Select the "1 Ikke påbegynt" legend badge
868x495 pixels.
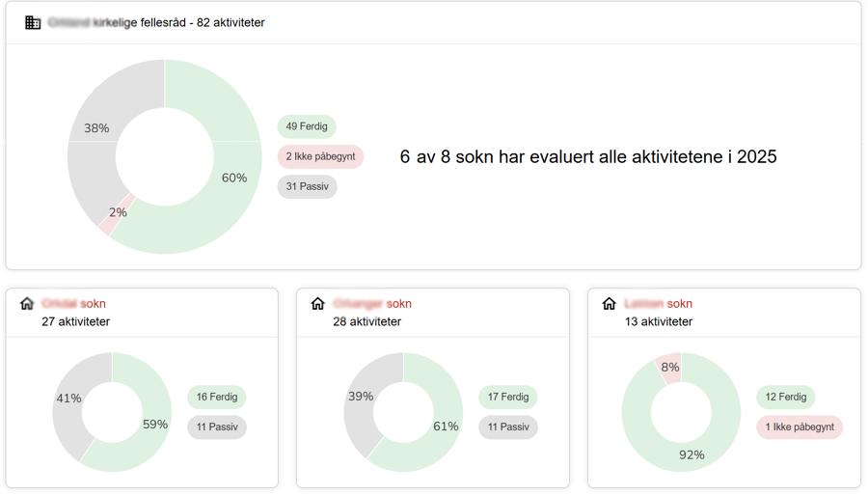800,426
